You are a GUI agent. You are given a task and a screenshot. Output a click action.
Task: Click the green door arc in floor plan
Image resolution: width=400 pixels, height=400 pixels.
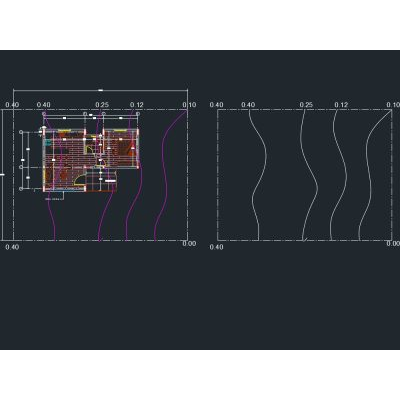click(x=80, y=180)
